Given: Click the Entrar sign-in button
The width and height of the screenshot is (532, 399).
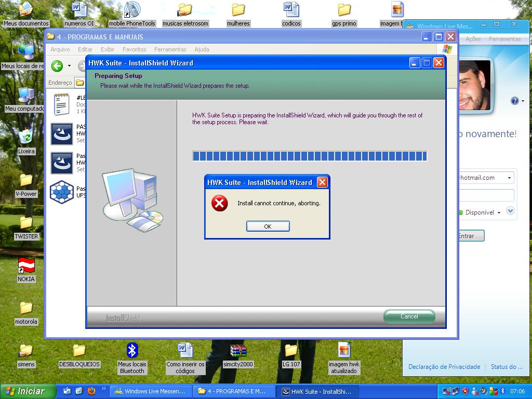Looking at the screenshot, I should pos(471,236).
